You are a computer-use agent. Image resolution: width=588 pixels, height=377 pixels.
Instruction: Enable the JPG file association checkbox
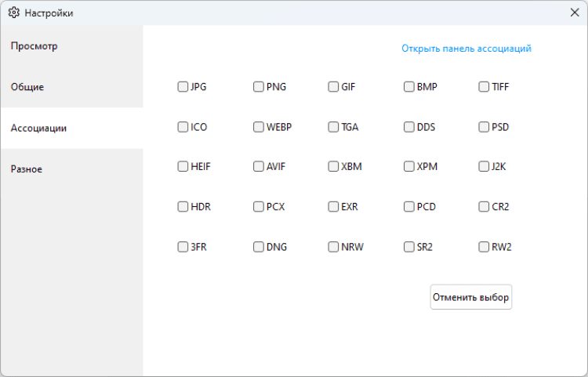(x=183, y=87)
